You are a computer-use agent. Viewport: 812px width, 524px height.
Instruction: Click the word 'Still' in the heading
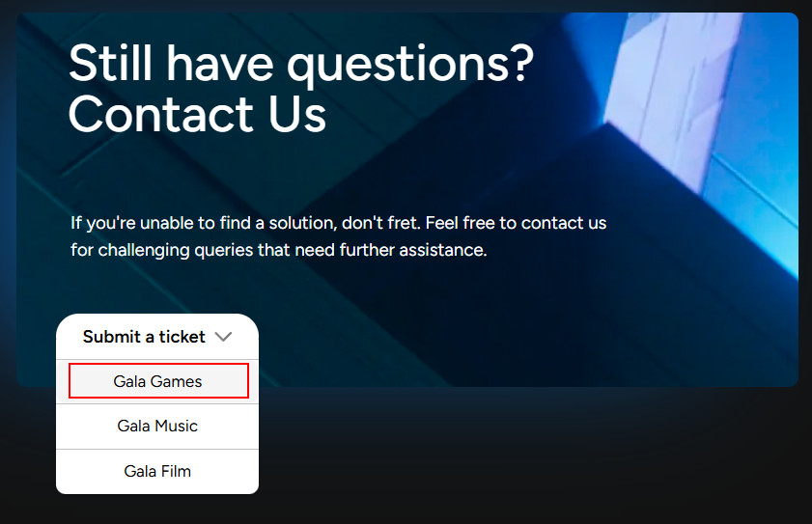coord(110,63)
